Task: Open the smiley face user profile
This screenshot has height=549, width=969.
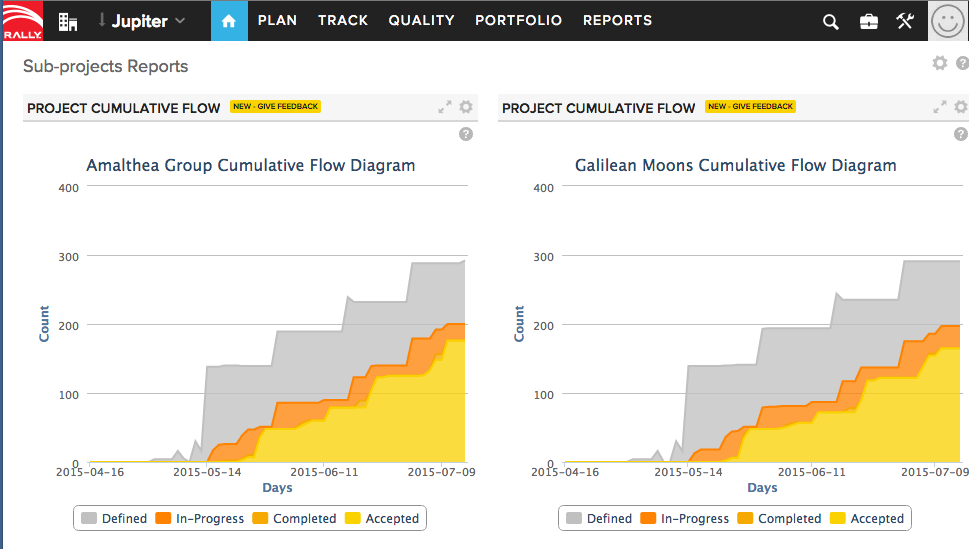Action: [946, 21]
